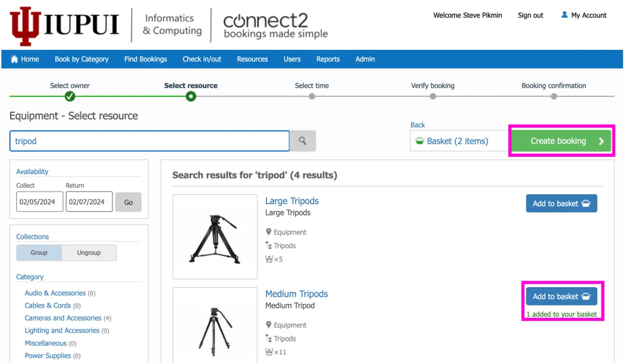
Task: Filter by Cables & Cords category
Action: pyautogui.click(x=48, y=305)
